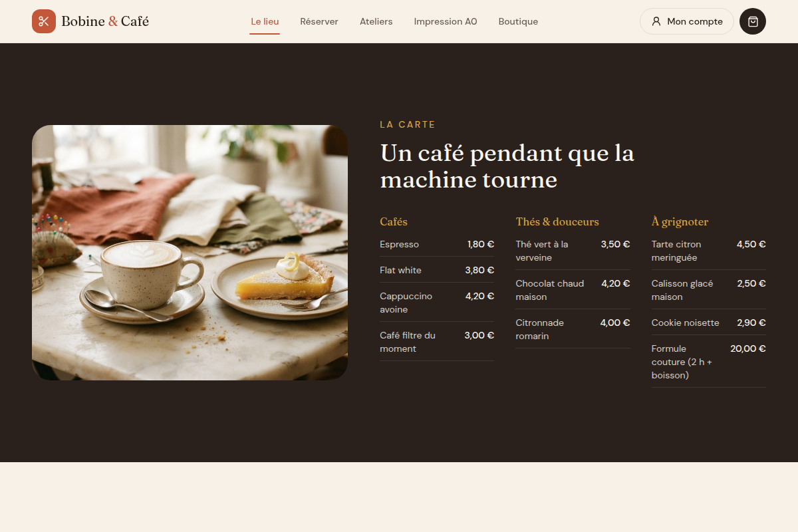Select the Cappuccino avoine row
Screen dimensions: 798x532
click(437, 303)
